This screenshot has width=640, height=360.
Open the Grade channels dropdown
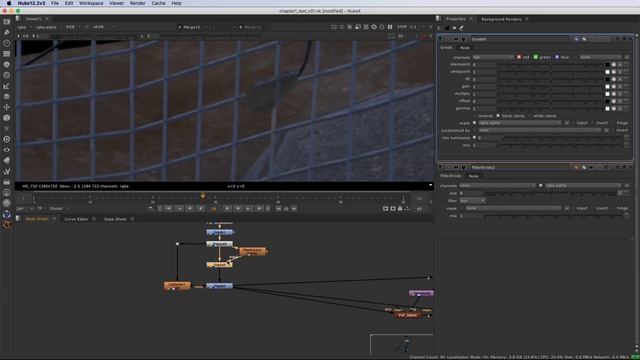click(493, 57)
